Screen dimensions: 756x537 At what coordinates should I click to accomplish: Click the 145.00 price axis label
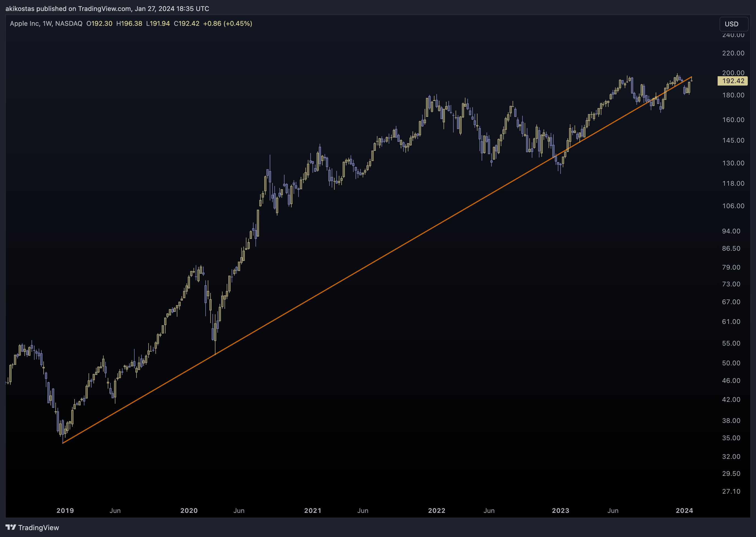click(733, 140)
